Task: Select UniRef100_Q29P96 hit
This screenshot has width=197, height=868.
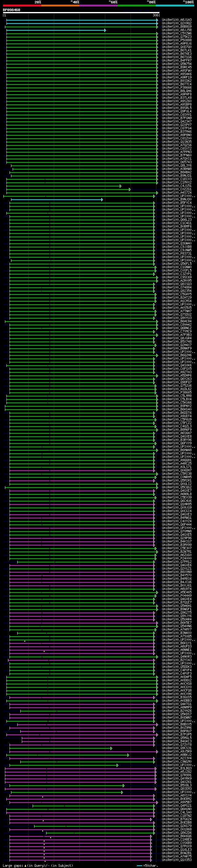Action: tap(177, 538)
